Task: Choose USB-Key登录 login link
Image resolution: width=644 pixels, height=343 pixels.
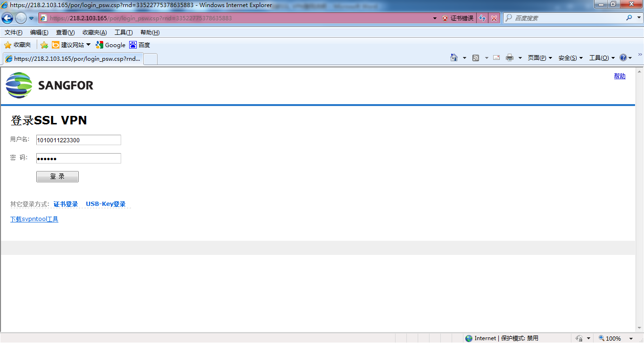Action: coord(106,204)
